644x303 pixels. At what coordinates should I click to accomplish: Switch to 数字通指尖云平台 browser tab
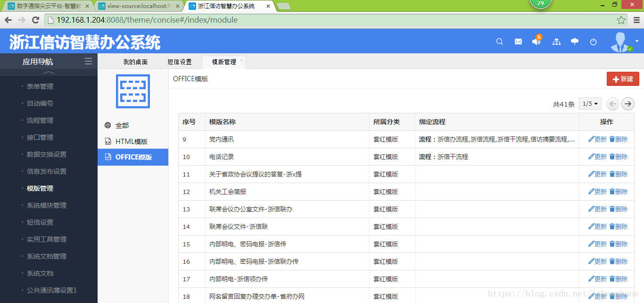click(48, 6)
